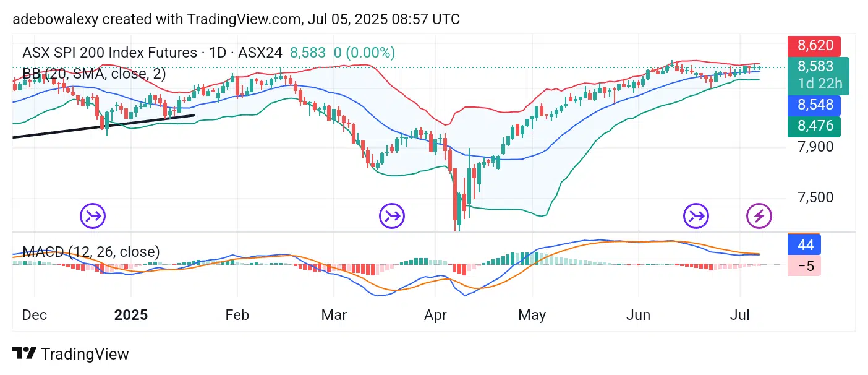Click the purple lightning bolt event icon

pyautogui.click(x=759, y=216)
